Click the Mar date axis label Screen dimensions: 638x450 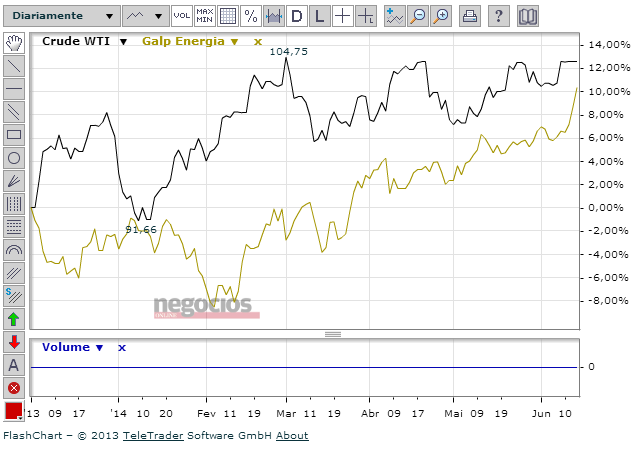click(286, 413)
